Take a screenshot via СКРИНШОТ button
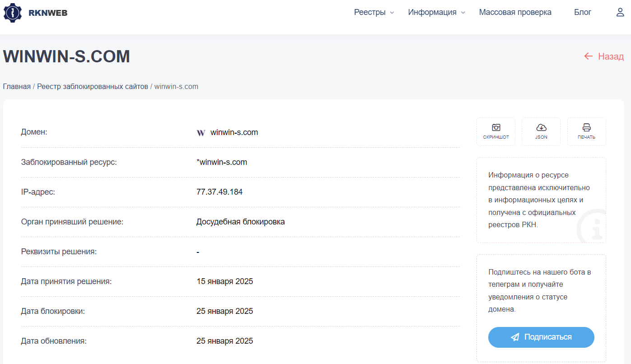 (x=496, y=131)
